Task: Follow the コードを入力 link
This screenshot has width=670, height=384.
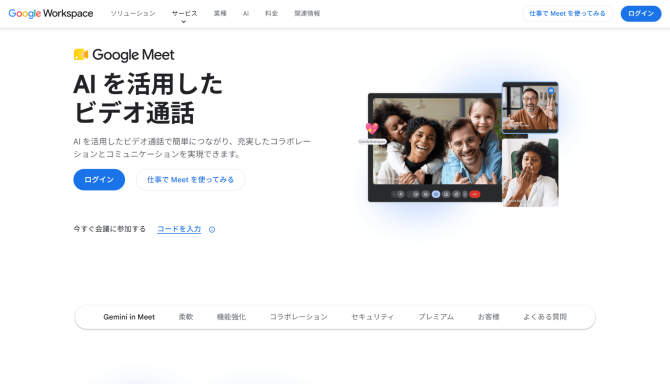Action: click(179, 229)
